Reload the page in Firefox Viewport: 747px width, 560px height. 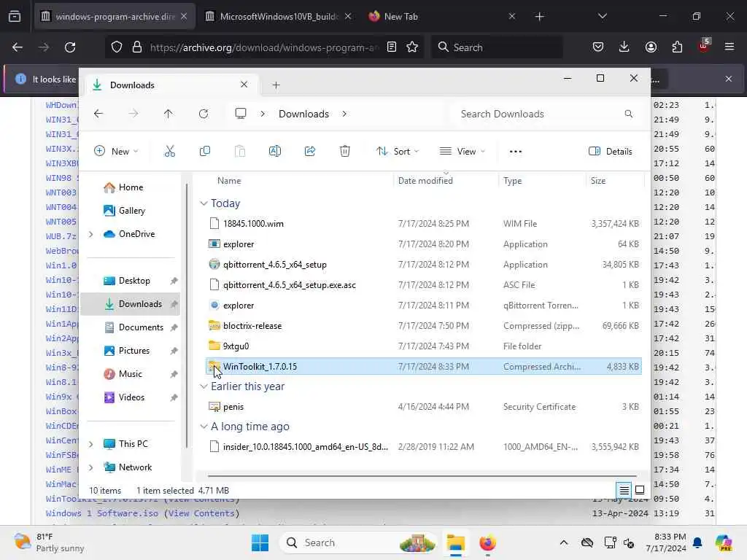70,47
